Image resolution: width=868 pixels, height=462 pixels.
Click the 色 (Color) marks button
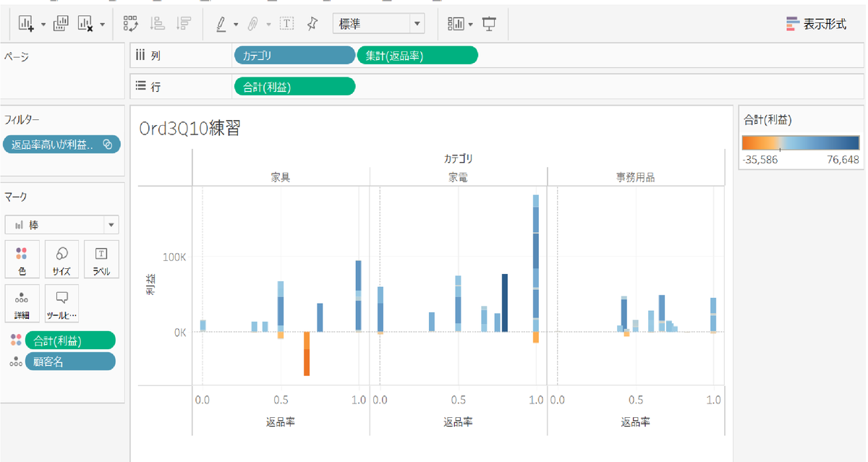[x=22, y=260]
